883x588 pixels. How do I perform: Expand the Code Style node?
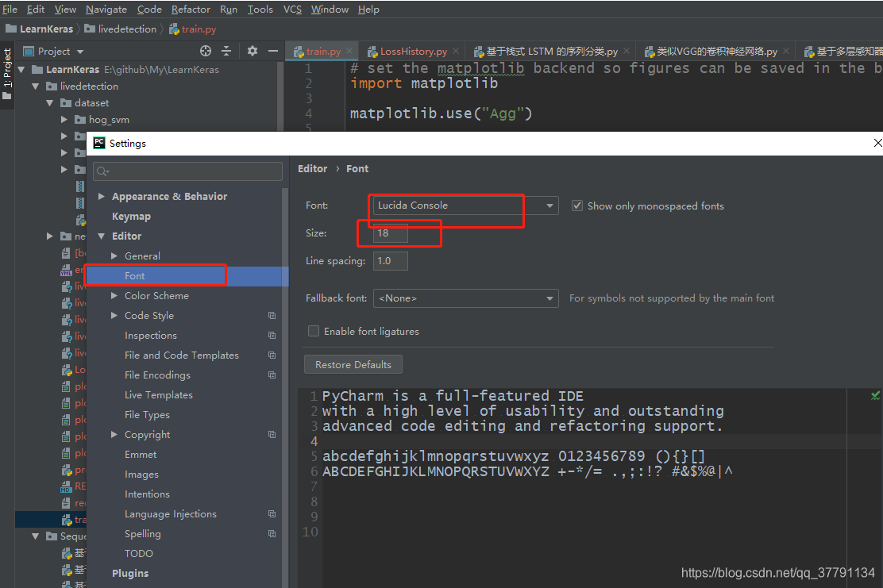pyautogui.click(x=114, y=316)
